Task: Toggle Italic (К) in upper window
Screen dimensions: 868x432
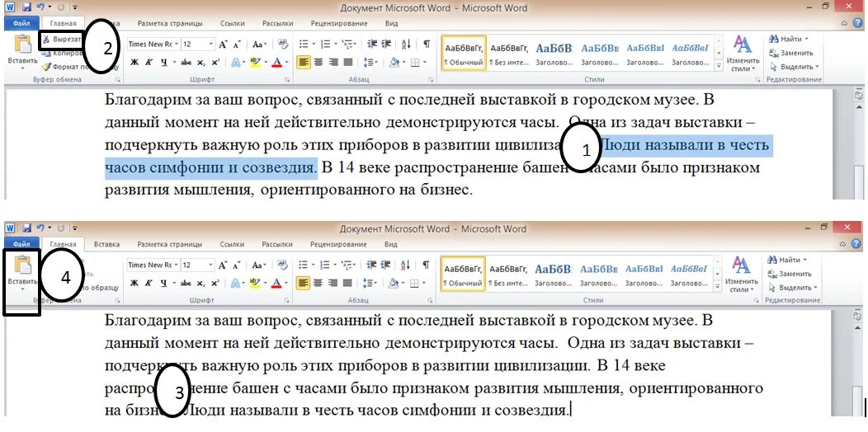Action: click(149, 63)
